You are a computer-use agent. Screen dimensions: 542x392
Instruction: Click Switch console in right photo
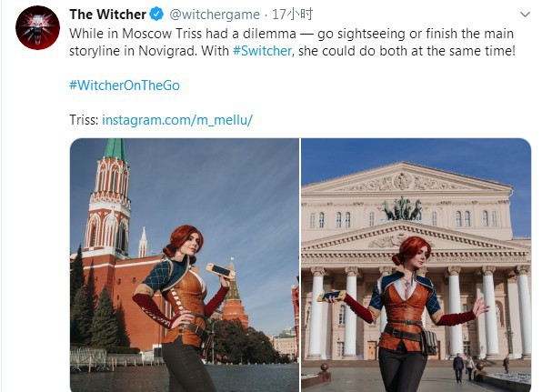pos(332,296)
